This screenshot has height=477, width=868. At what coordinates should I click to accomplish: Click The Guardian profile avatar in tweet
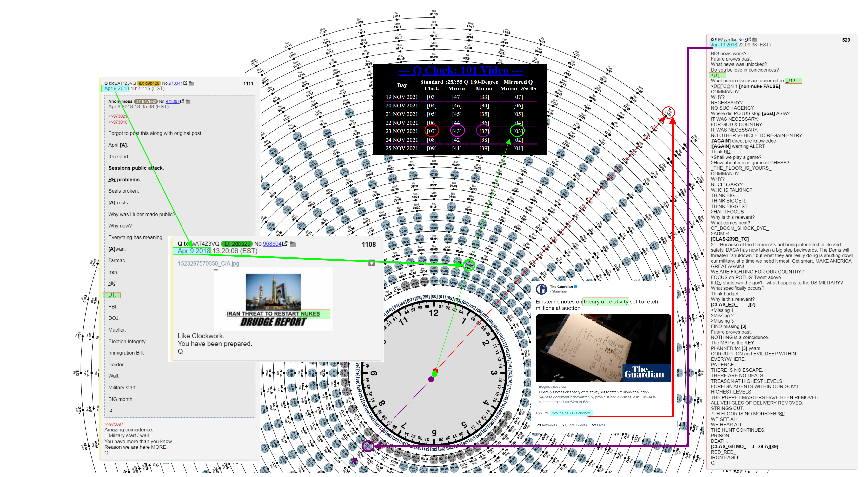coord(541,289)
